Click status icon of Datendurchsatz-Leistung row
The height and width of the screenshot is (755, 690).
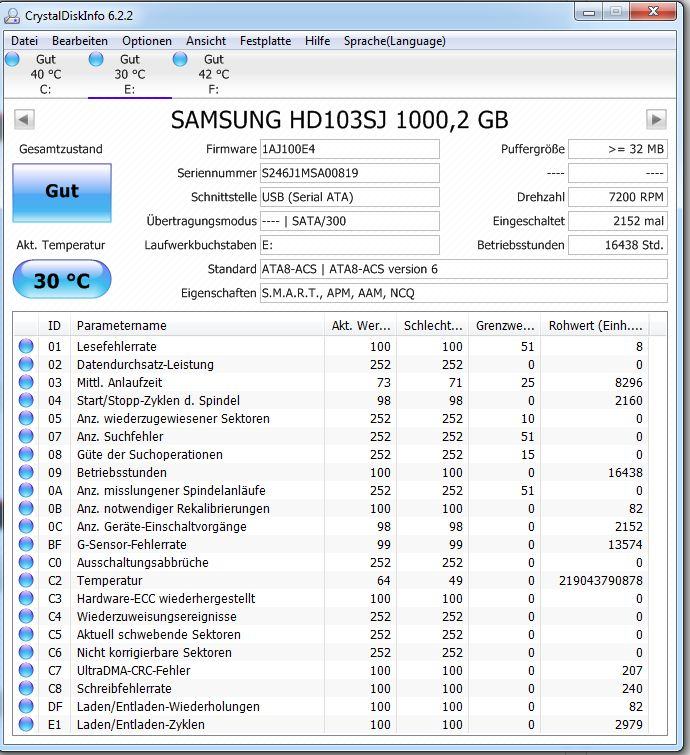click(26, 364)
